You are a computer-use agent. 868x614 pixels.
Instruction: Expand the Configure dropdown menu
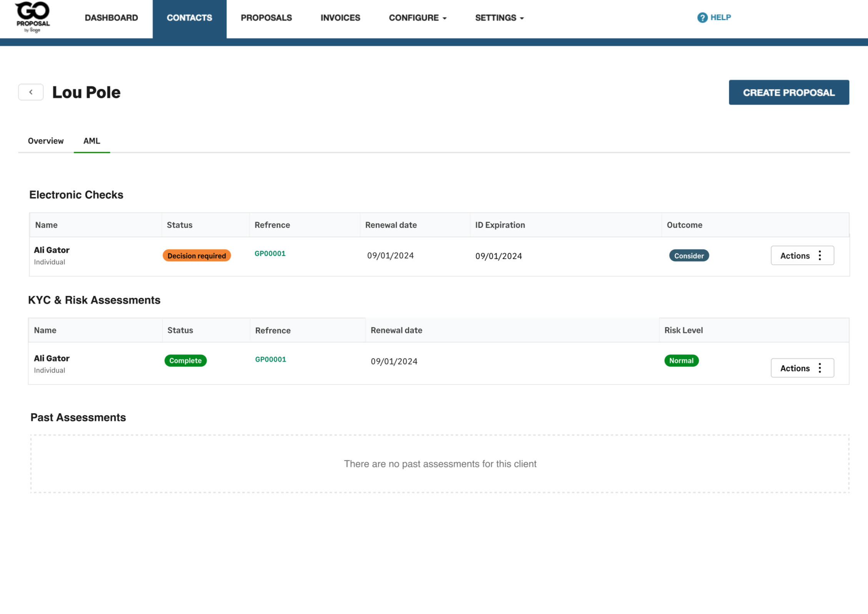pyautogui.click(x=417, y=18)
